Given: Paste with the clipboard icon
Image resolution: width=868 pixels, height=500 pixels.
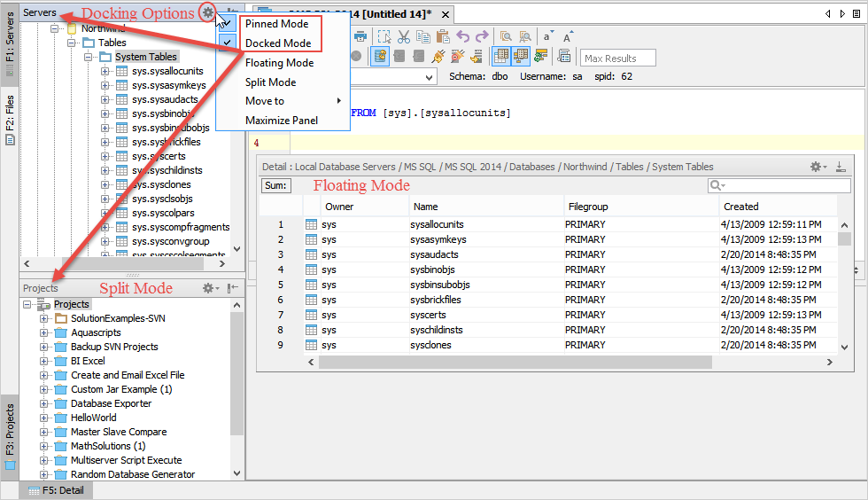Looking at the screenshot, I should pos(443,36).
